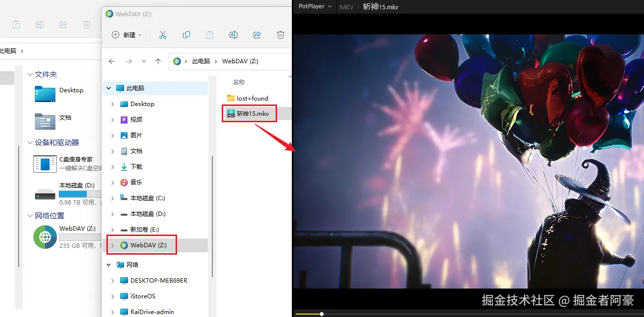The image size is (644, 317).
Task: Select the lost+found folder
Action: click(253, 98)
